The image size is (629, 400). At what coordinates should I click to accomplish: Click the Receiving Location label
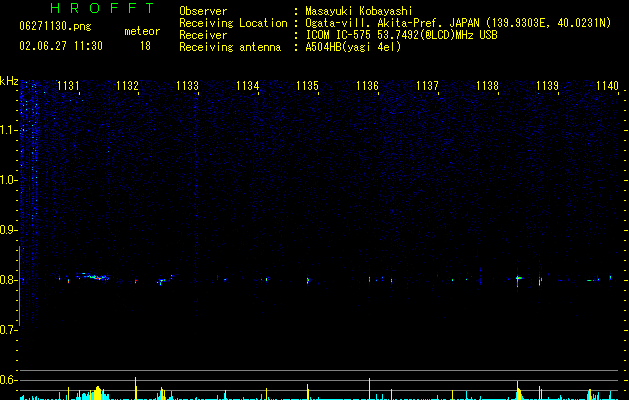coord(233,23)
